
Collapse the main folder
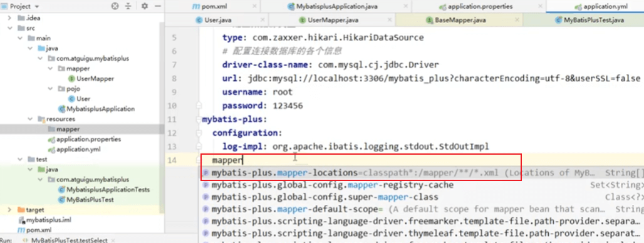(x=20, y=38)
